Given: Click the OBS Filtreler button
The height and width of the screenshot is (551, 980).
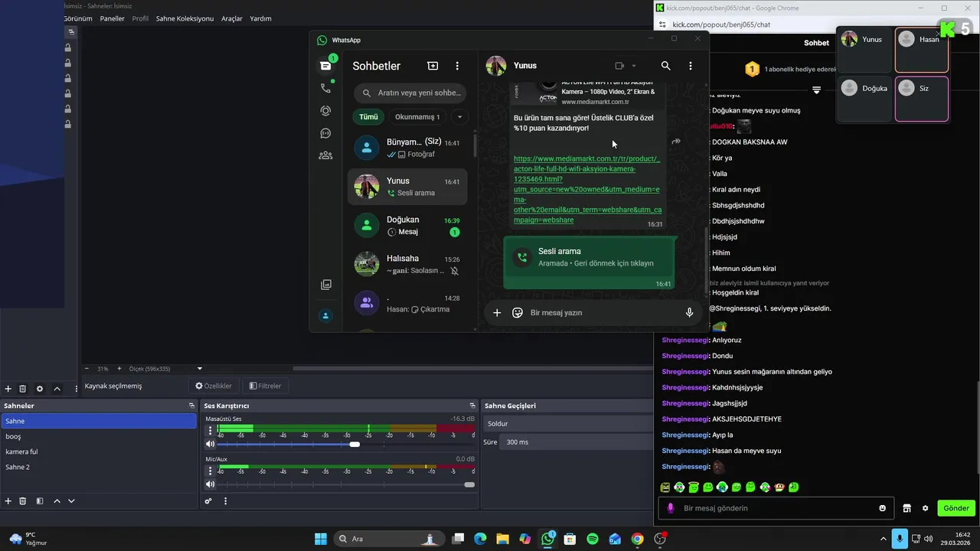Looking at the screenshot, I should tap(265, 386).
